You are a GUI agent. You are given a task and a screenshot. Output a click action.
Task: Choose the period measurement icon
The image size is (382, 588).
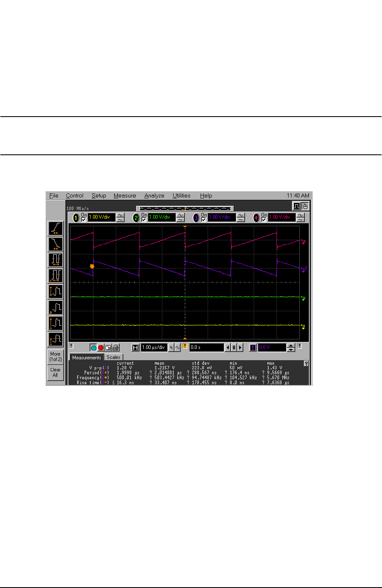pos(56,260)
